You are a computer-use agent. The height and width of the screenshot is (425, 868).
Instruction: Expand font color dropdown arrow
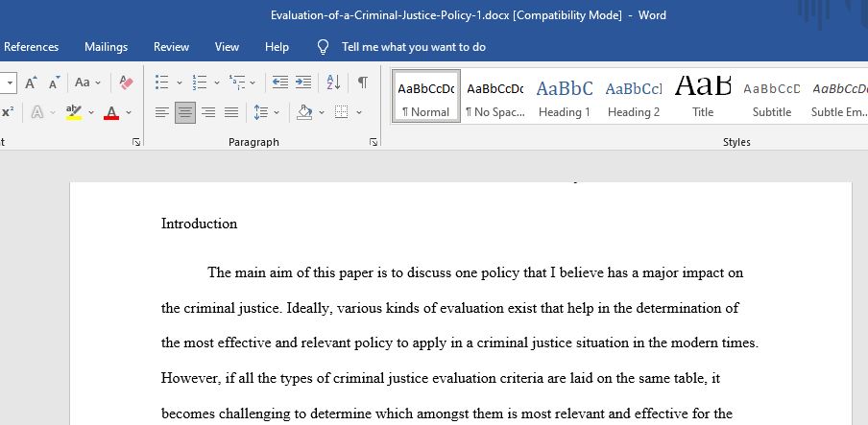(x=129, y=113)
